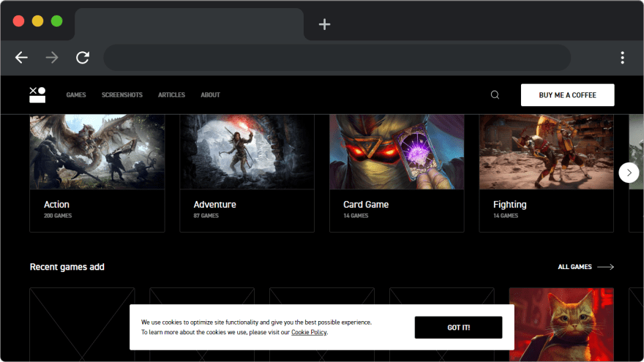The width and height of the screenshot is (644, 362).
Task: Click the arrow next to All Games
Action: 605,267
